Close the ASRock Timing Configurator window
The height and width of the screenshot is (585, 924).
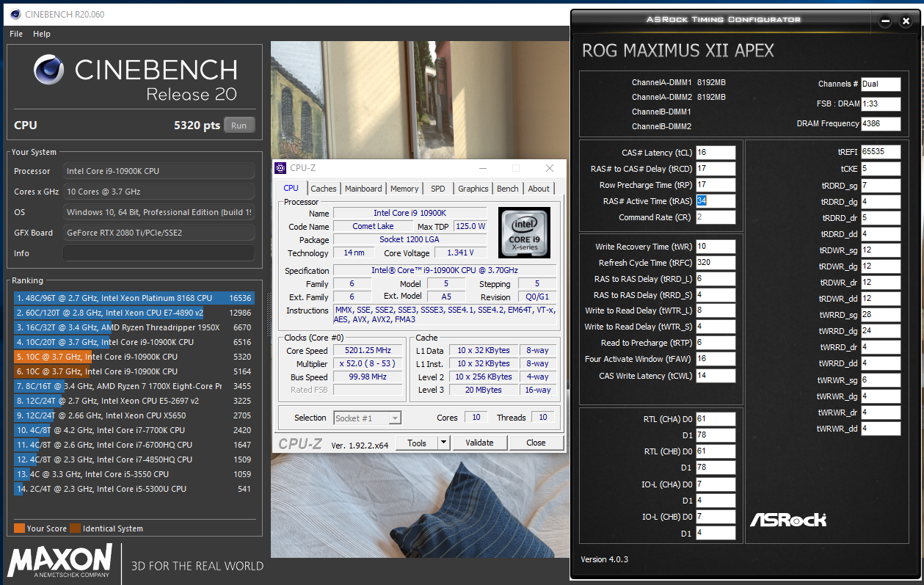pos(906,21)
